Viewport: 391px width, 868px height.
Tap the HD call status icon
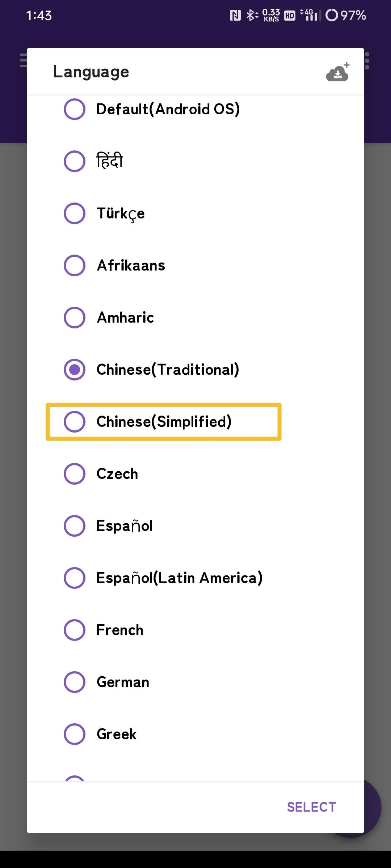tap(290, 15)
